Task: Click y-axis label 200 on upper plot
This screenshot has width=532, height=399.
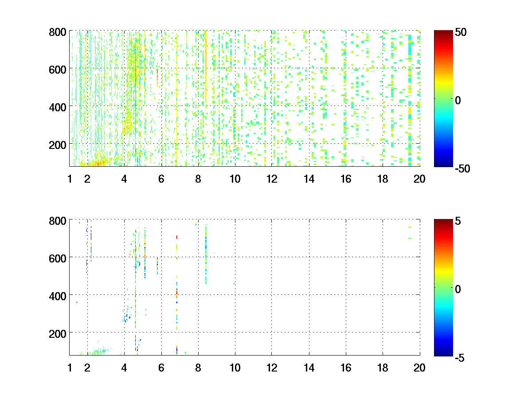Action: (x=58, y=145)
